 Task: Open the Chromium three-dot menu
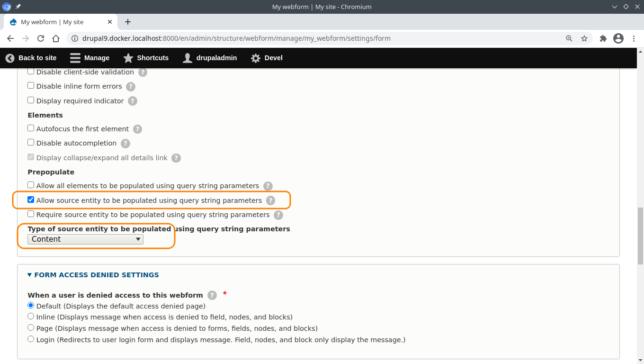click(634, 38)
